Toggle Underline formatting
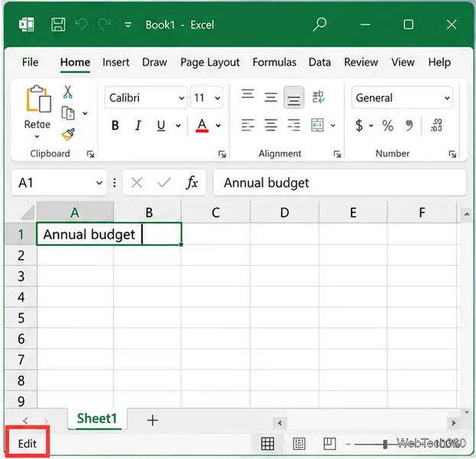Viewport: 476px width, 459px height. tap(161, 125)
